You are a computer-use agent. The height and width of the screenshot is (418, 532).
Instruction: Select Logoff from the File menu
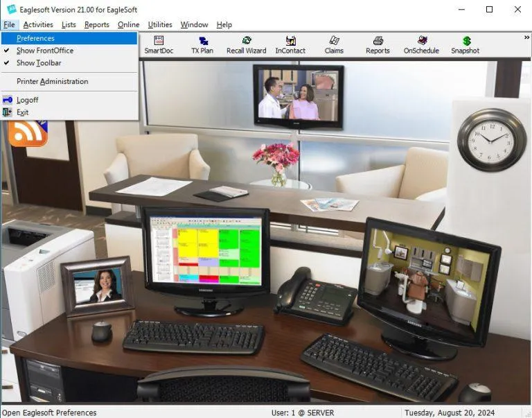click(x=69, y=100)
